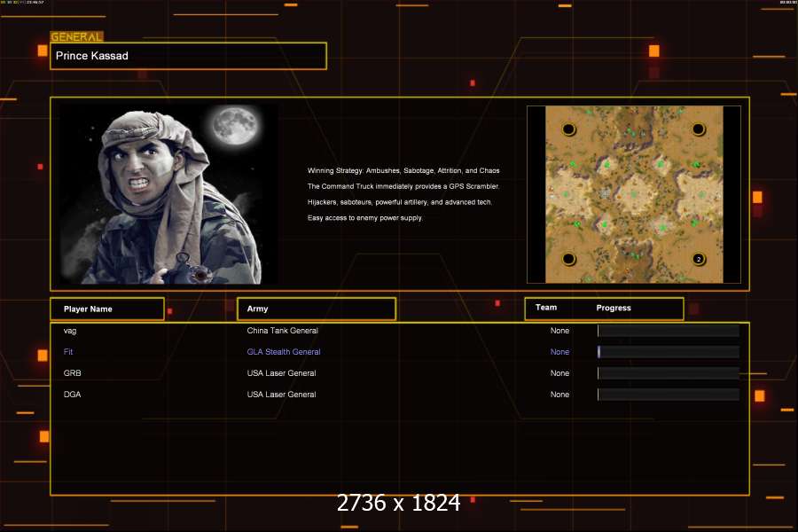Click team value None for DGA
798x532 pixels.
(x=559, y=395)
